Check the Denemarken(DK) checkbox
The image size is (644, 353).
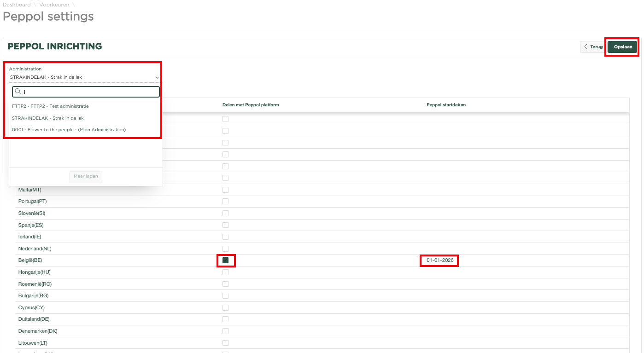click(x=225, y=331)
